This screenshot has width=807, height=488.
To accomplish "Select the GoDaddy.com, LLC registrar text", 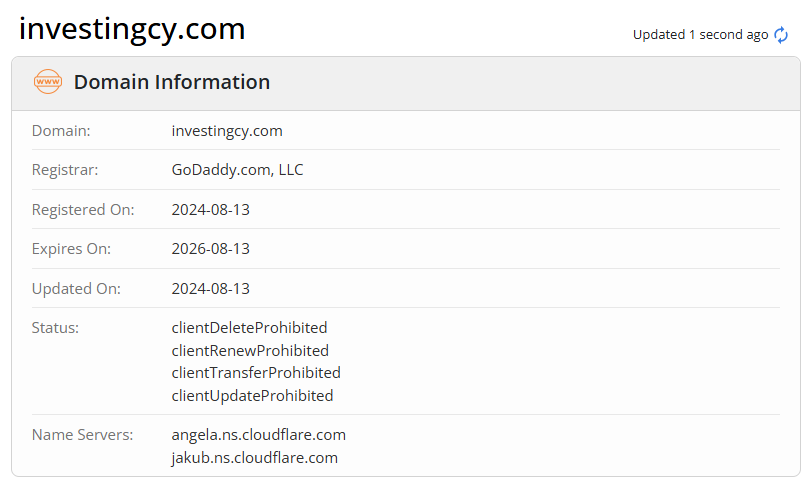I will (237, 170).
